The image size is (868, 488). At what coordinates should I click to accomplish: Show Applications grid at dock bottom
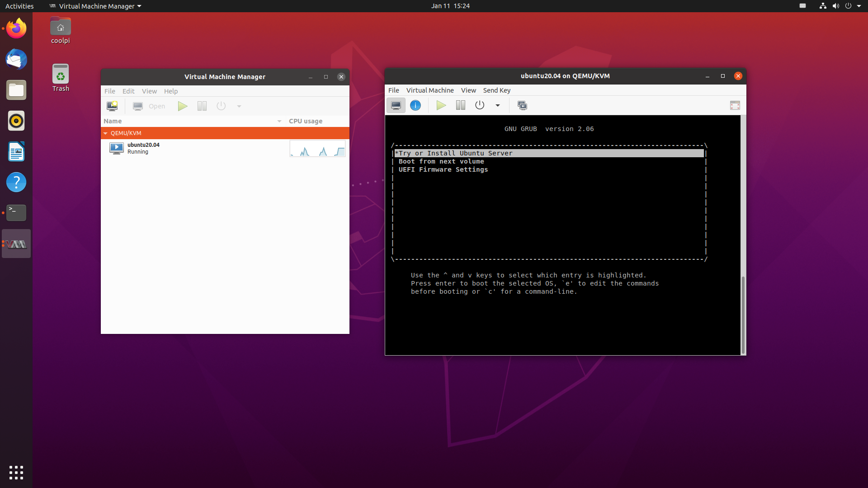[x=16, y=473]
